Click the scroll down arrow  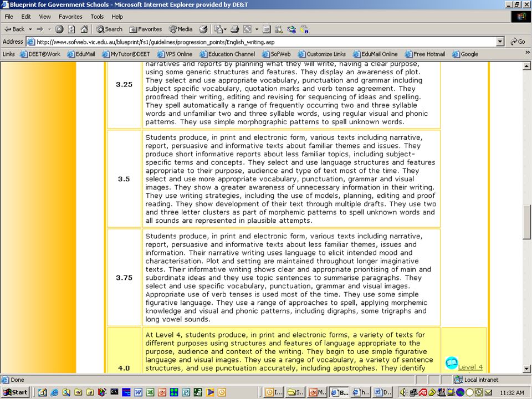point(526,369)
